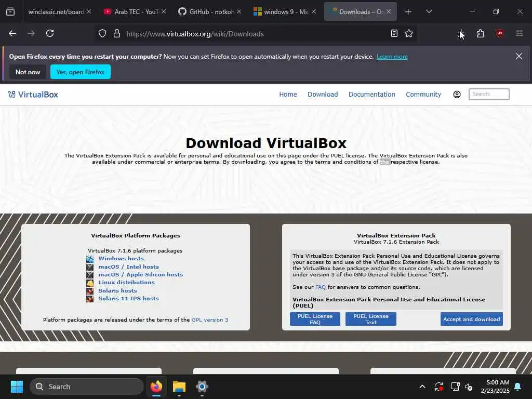532x399 pixels.
Task: Click the site Search field
Action: point(489,95)
